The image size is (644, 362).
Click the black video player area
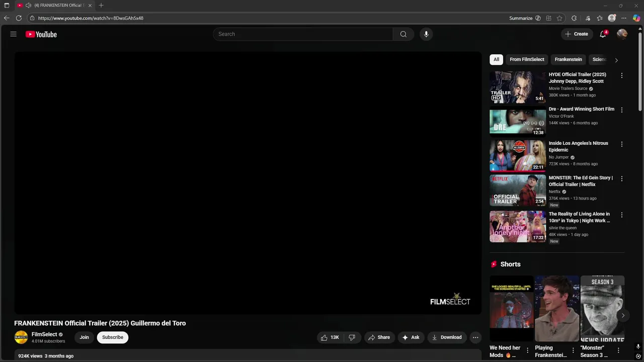(x=248, y=183)
